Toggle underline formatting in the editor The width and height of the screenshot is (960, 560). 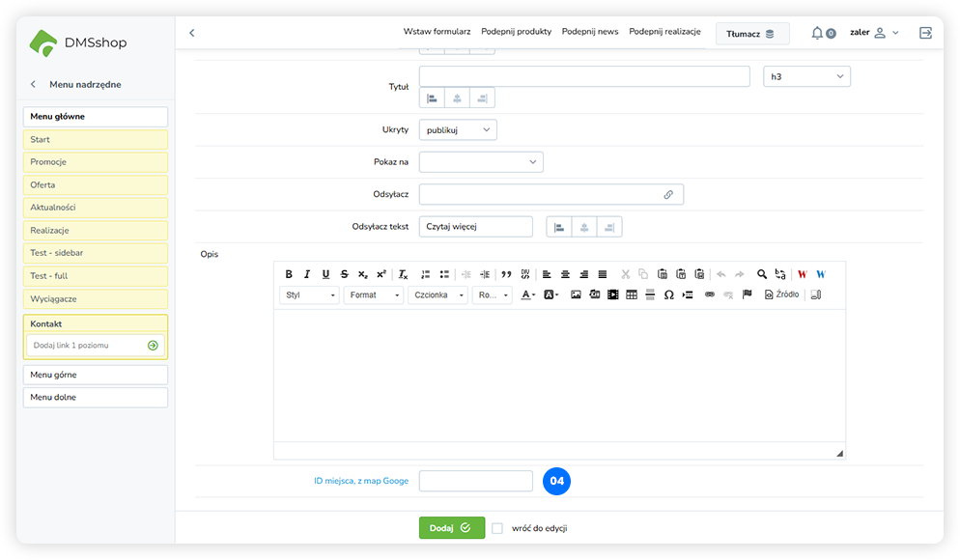[x=325, y=274]
